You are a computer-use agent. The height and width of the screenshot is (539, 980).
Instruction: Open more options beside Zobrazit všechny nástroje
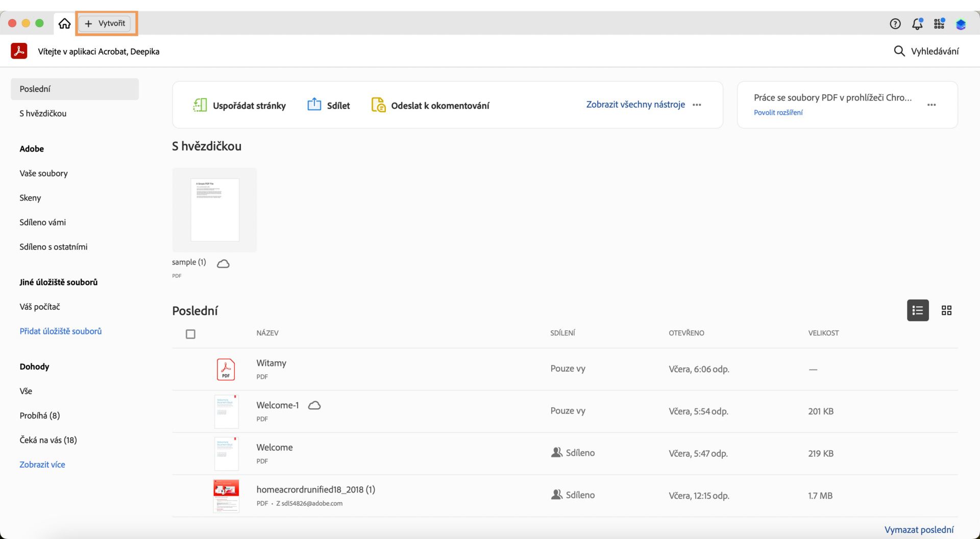(697, 105)
